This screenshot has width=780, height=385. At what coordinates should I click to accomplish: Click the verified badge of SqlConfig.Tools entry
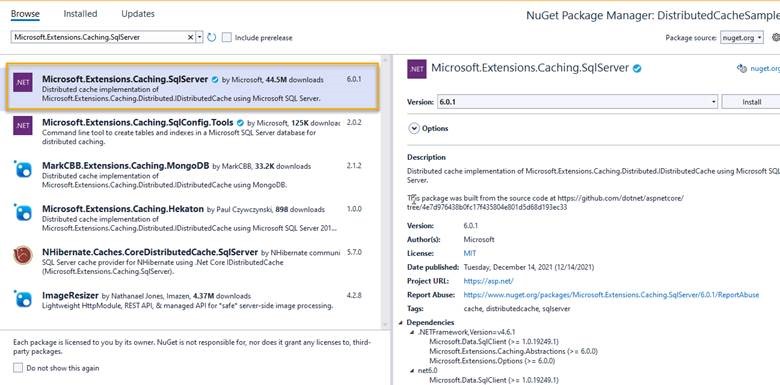click(240, 123)
